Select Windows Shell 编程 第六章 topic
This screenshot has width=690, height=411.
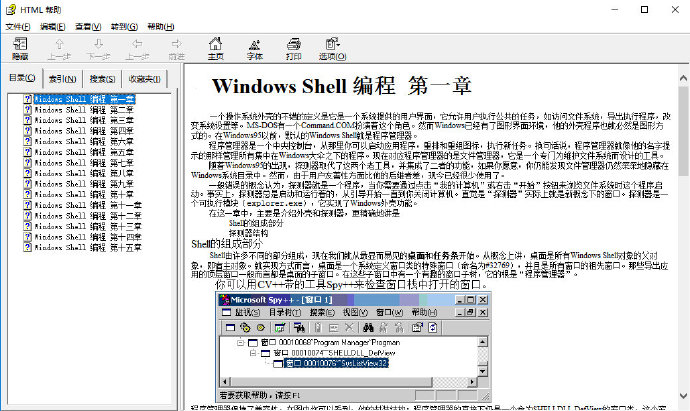coord(84,141)
